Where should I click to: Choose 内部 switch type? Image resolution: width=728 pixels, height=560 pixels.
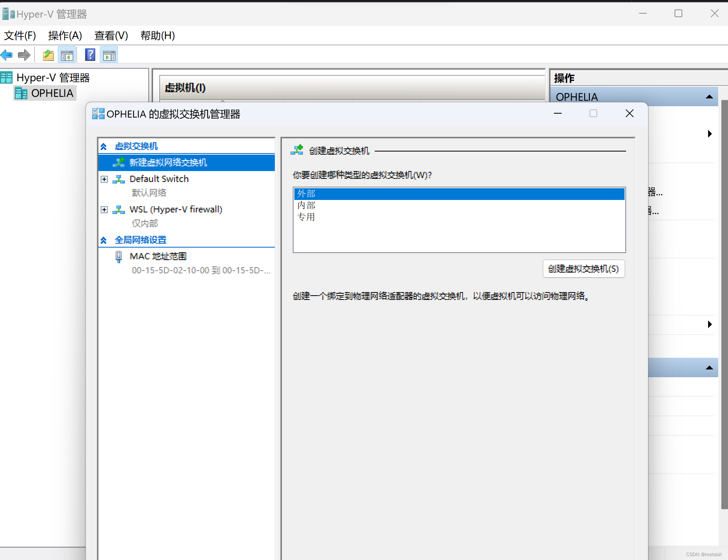coord(459,205)
